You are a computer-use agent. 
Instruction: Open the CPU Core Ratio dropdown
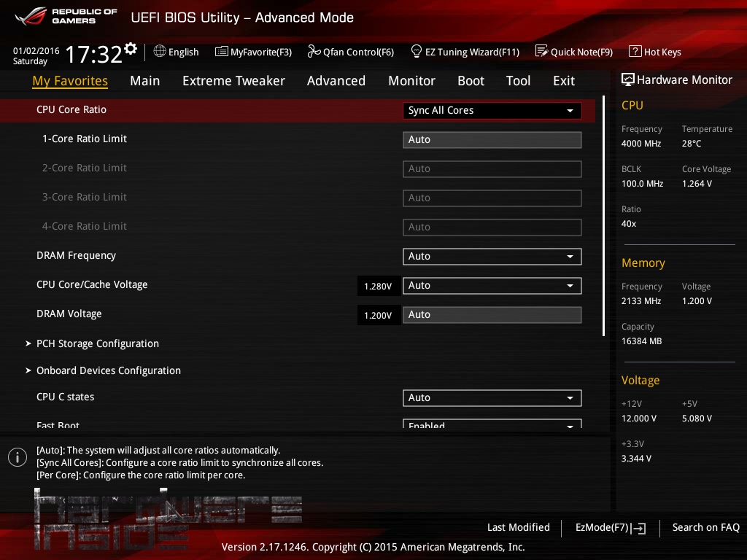[492, 111]
